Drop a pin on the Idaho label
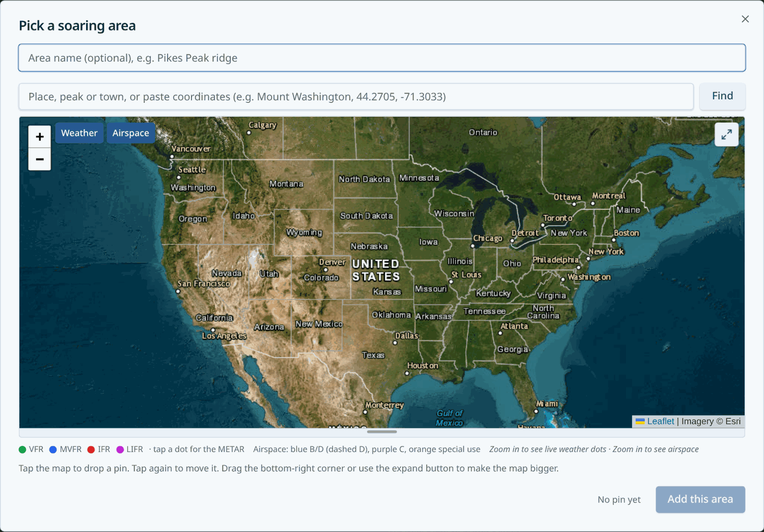 point(243,216)
